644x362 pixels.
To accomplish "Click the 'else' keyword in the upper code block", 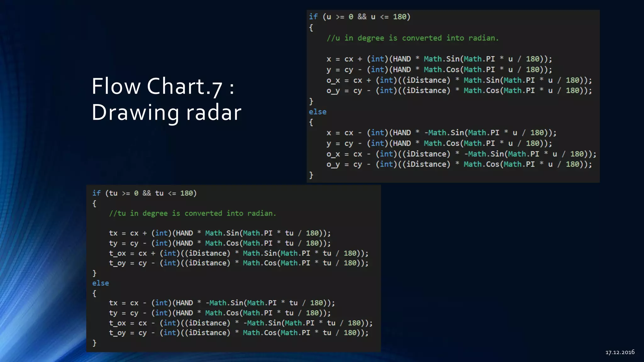I will coord(318,112).
